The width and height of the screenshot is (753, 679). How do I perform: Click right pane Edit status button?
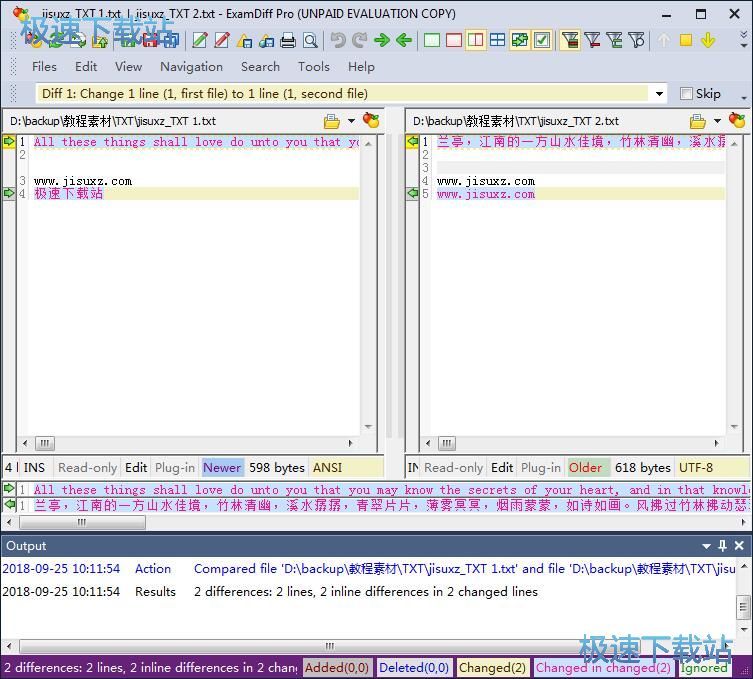coord(502,468)
